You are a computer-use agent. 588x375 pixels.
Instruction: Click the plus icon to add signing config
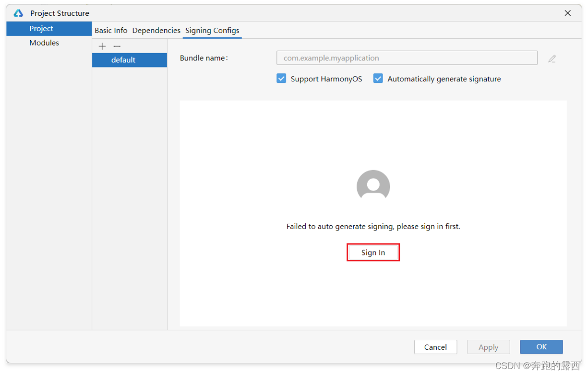tap(102, 46)
